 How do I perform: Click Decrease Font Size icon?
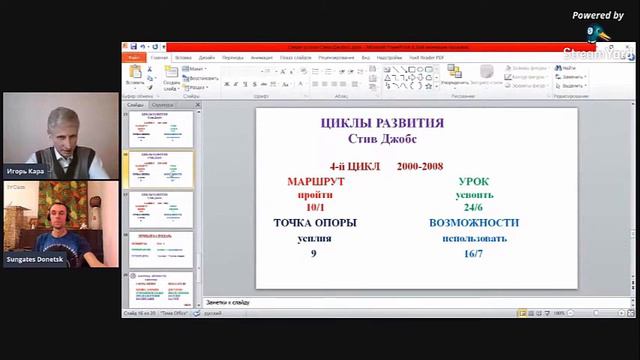click(x=292, y=71)
